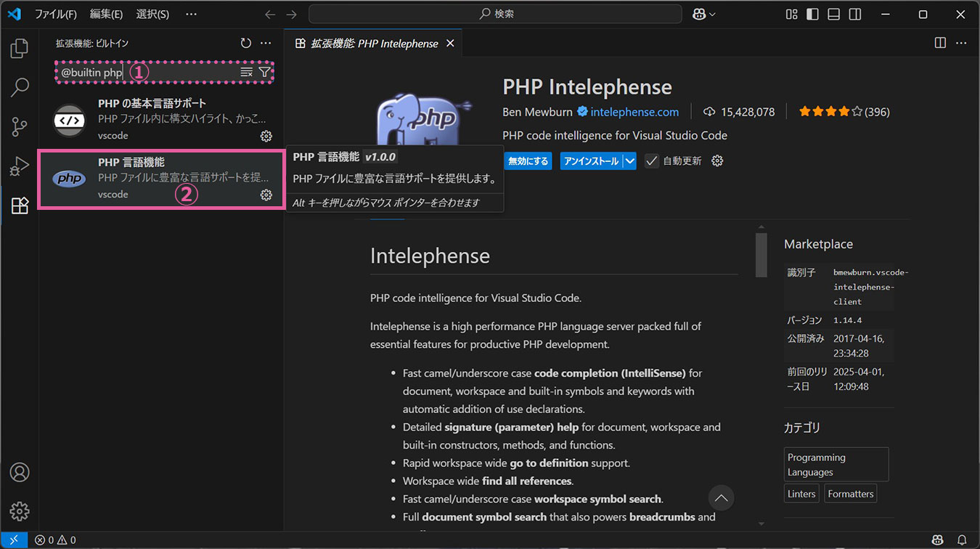
Task: Open the Search view in activity bar
Action: point(20,88)
